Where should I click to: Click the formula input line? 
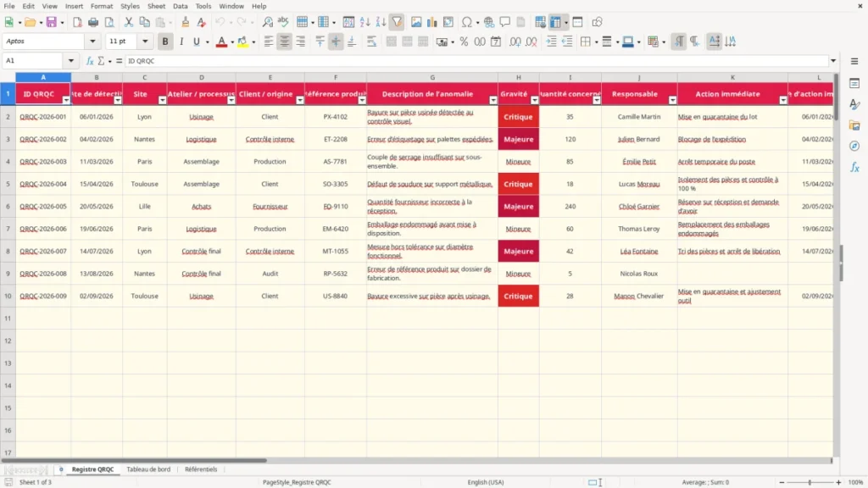point(477,61)
